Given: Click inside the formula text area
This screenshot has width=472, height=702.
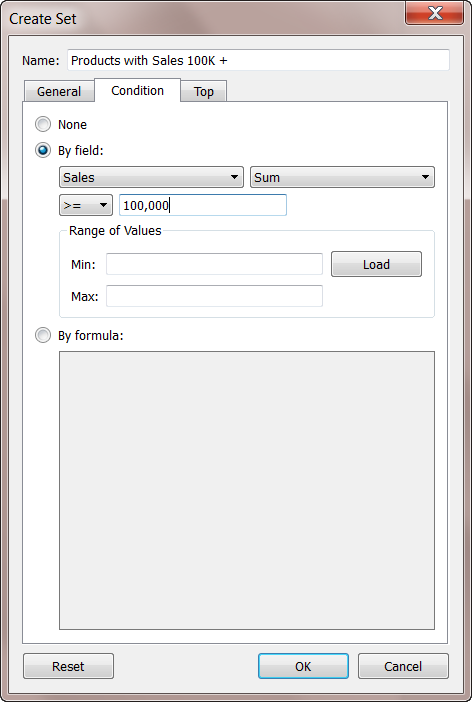Looking at the screenshot, I should (247, 490).
